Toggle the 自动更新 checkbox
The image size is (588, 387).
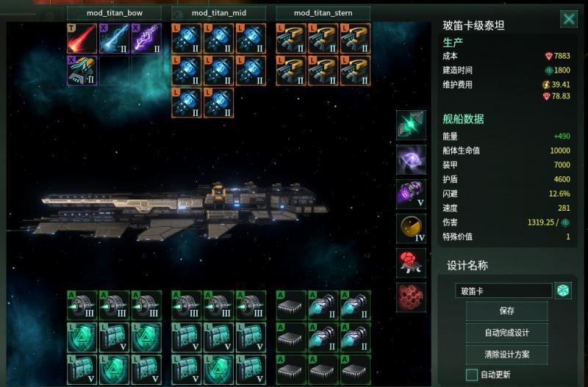tap(471, 375)
